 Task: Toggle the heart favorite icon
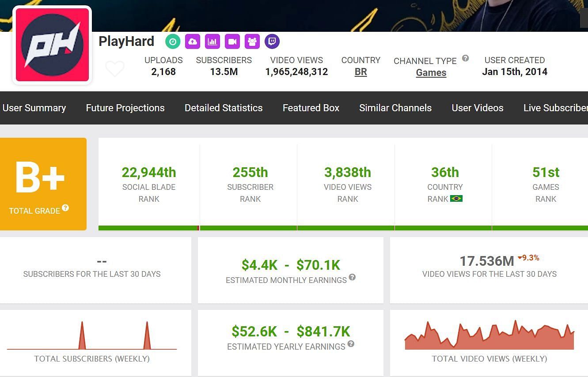coord(115,69)
